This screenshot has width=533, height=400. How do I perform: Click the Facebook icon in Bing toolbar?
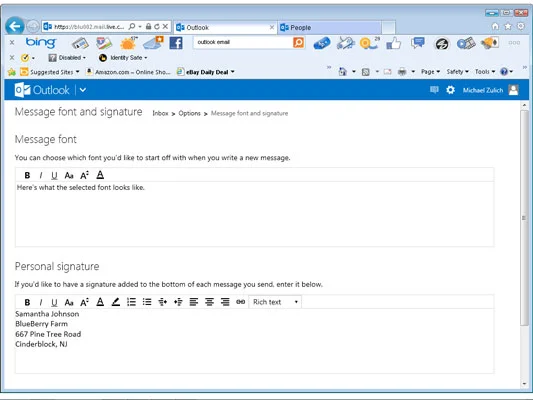176,43
